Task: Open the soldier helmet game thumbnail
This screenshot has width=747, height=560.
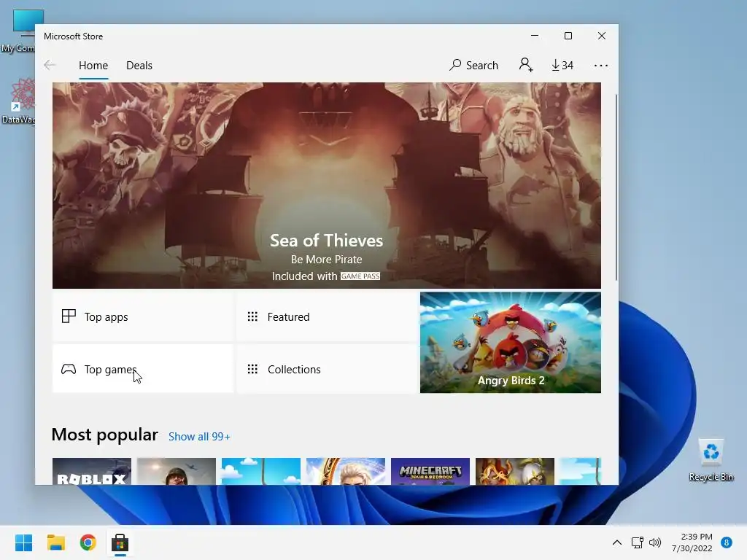Action: (177, 472)
